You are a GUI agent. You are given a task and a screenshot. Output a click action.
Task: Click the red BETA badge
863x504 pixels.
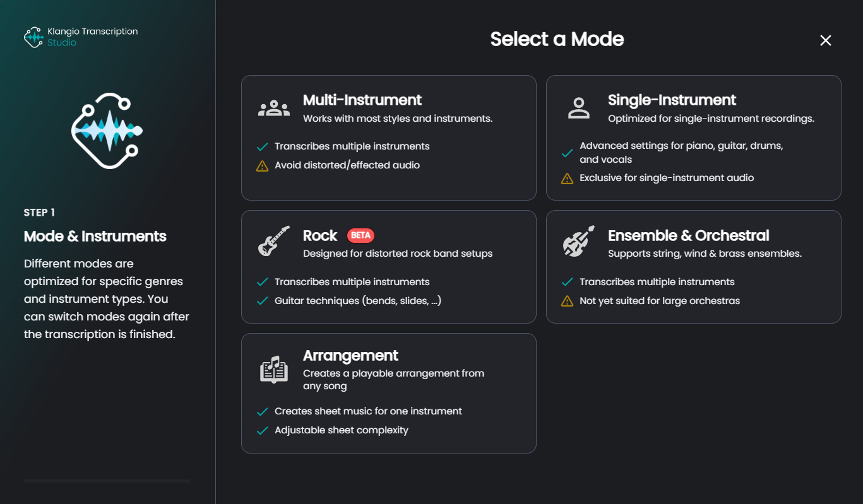click(x=360, y=235)
